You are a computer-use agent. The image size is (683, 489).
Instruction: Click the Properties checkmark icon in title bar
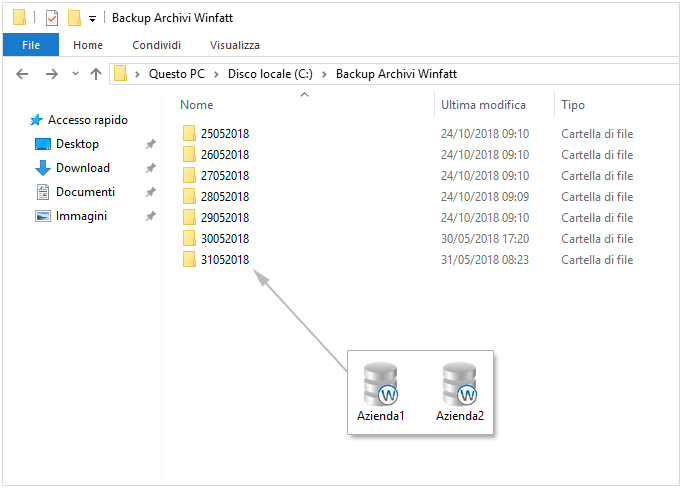52,18
